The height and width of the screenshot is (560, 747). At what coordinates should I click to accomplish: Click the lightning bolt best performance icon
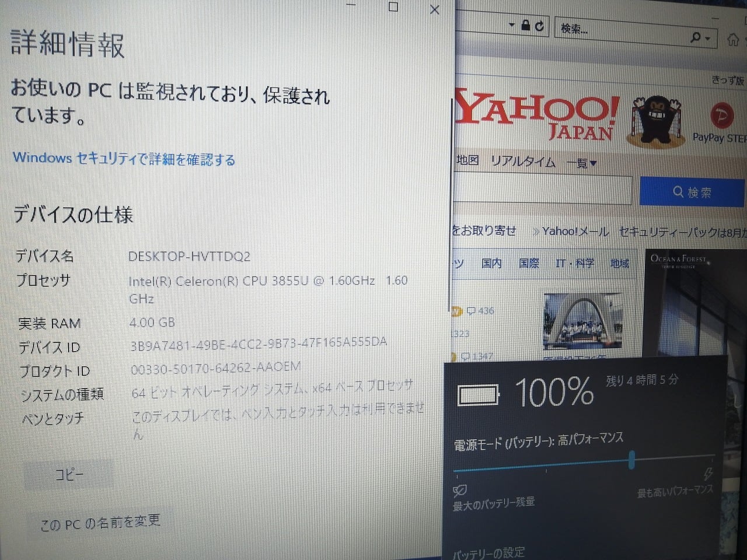pyautogui.click(x=708, y=474)
